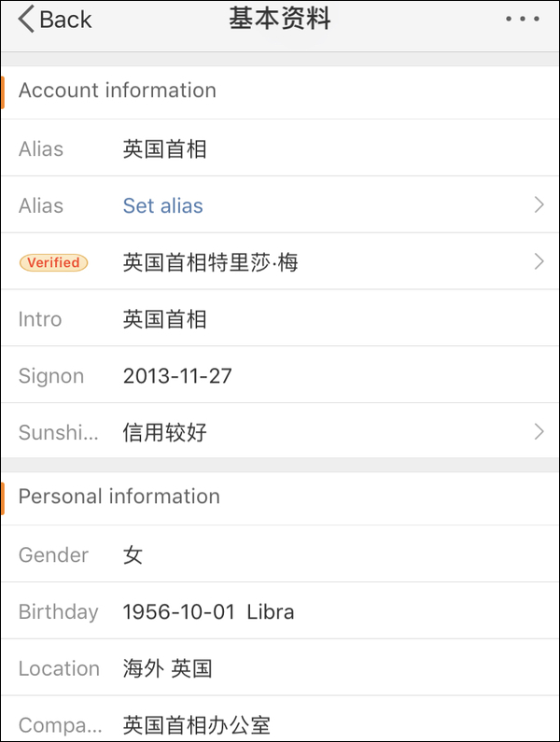Select the Personal information section header
Viewport: 560px width, 742px height.
click(119, 497)
